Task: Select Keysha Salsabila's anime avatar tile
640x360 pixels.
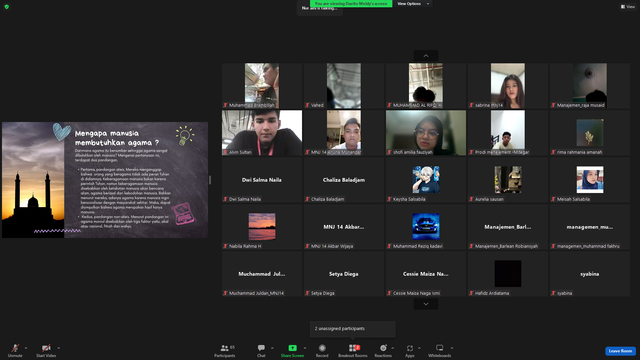Action: 426,180
